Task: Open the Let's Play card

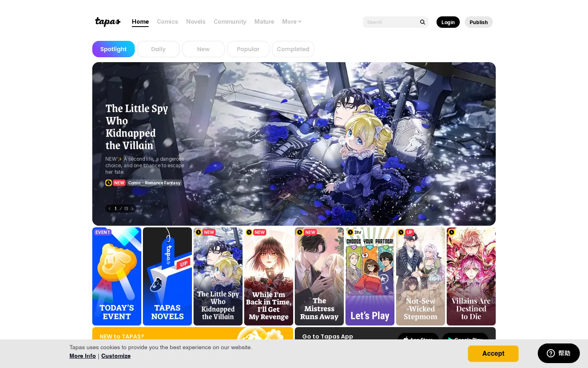Action: 370,276
